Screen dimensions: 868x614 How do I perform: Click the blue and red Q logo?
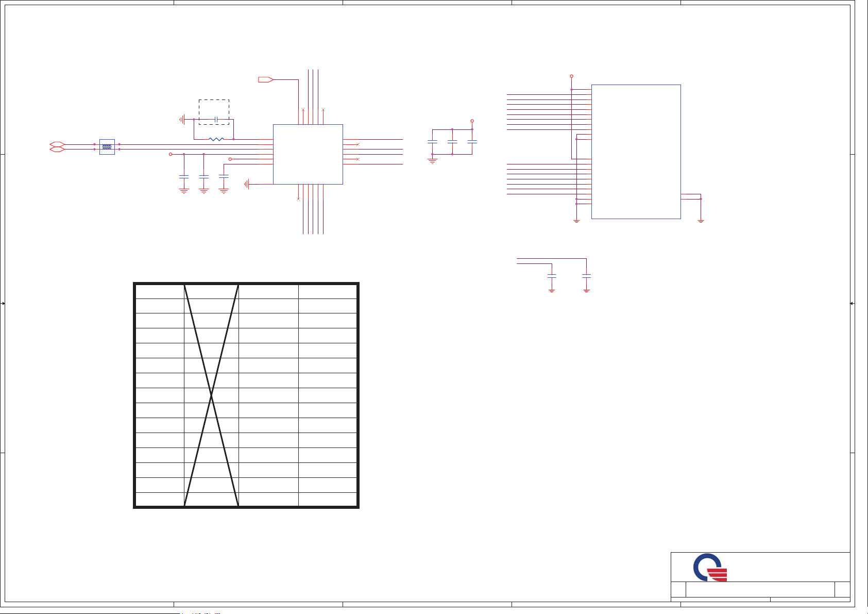coord(710,567)
